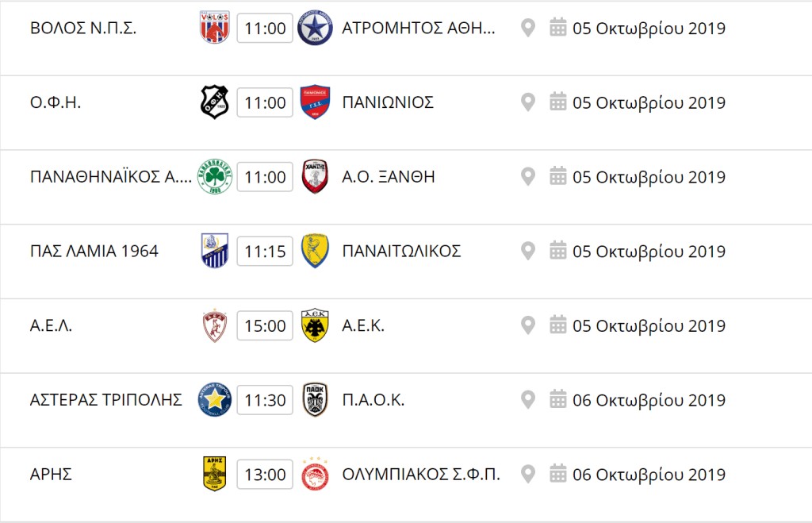The height and width of the screenshot is (523, 812).
Task: Click the Olympiacos red circular crest
Action: pyautogui.click(x=315, y=475)
